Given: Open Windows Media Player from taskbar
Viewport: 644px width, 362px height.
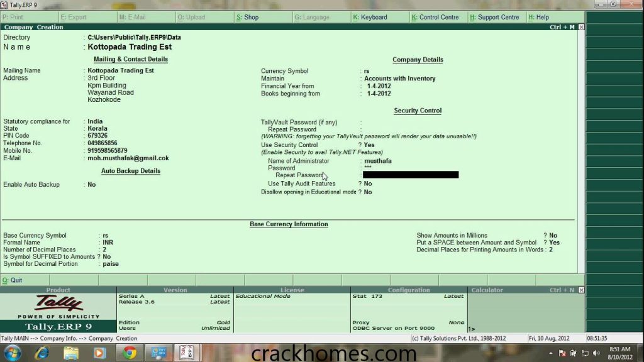Looking at the screenshot, I should [99, 353].
